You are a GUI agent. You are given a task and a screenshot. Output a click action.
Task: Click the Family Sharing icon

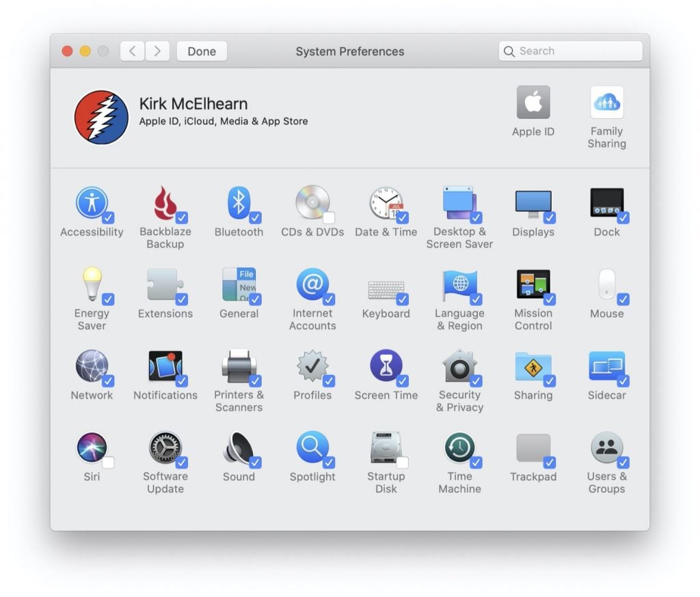606,103
